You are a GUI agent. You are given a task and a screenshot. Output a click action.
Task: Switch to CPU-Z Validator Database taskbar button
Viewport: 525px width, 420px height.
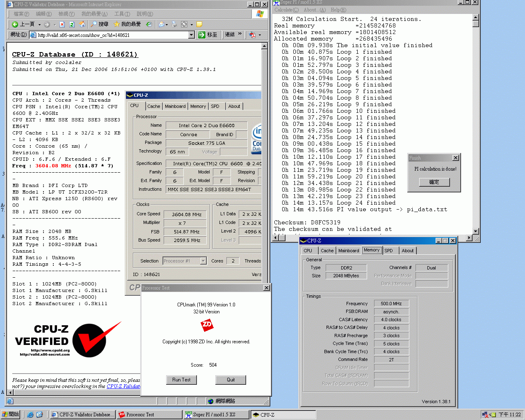(82, 415)
